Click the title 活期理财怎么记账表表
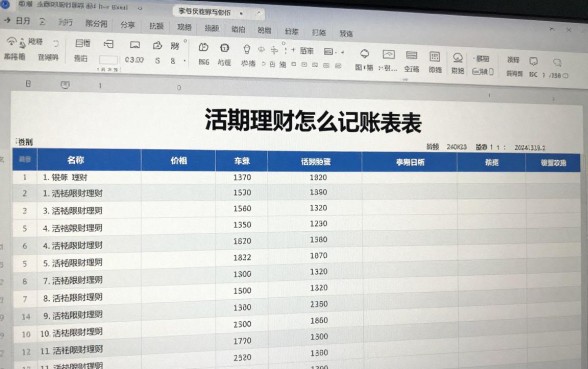The image size is (588, 369). (x=313, y=121)
